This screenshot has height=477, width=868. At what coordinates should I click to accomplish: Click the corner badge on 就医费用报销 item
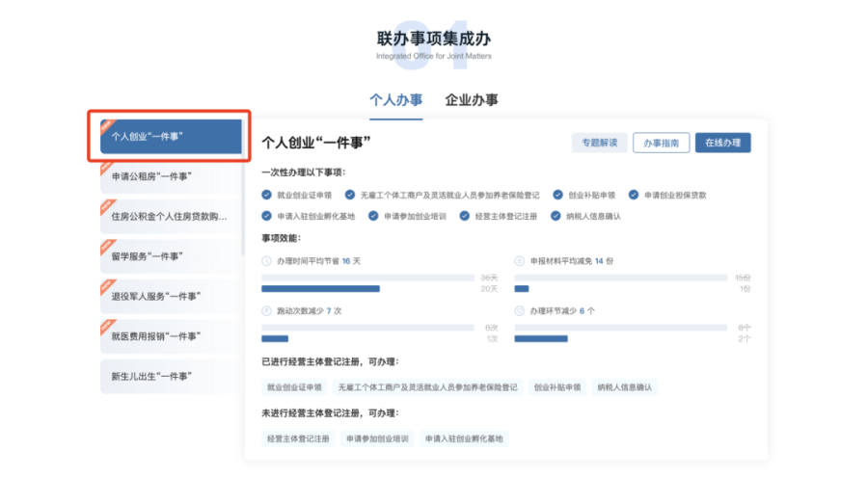(106, 327)
